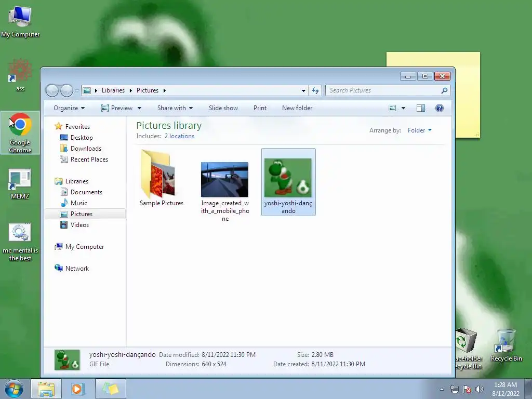Click the Explorer Back navigation button

[x=52, y=90]
